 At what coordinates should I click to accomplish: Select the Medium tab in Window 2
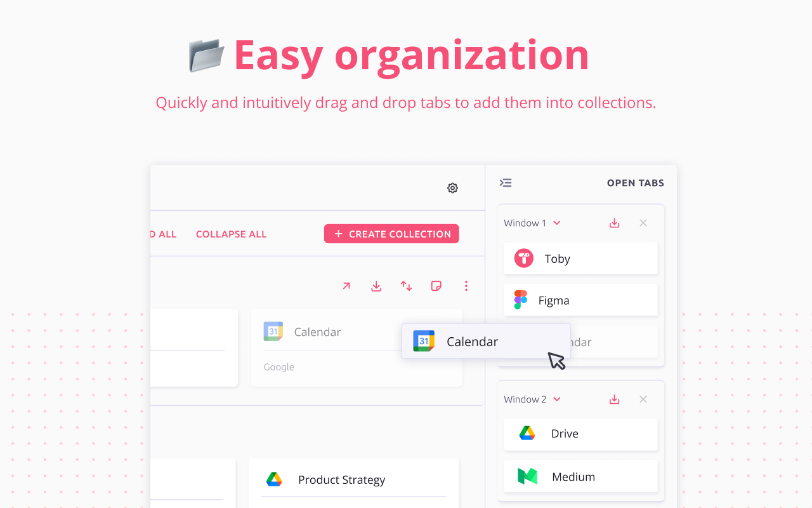tap(580, 476)
